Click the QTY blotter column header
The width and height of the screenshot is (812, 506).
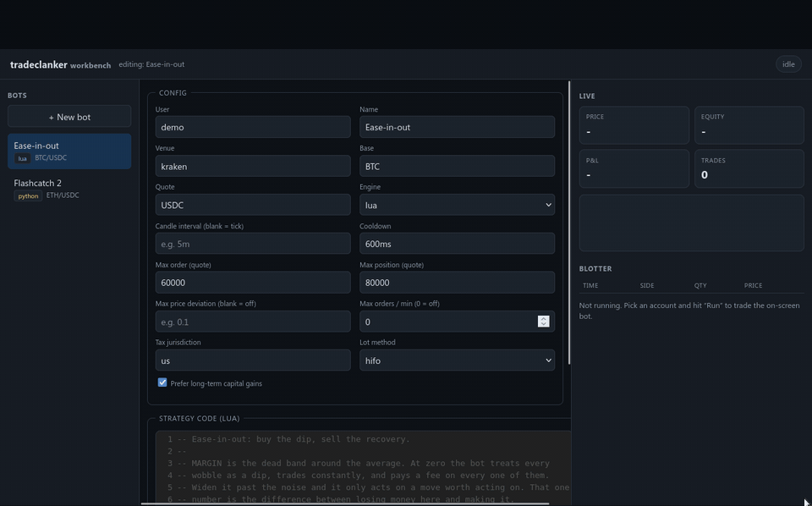click(x=700, y=285)
